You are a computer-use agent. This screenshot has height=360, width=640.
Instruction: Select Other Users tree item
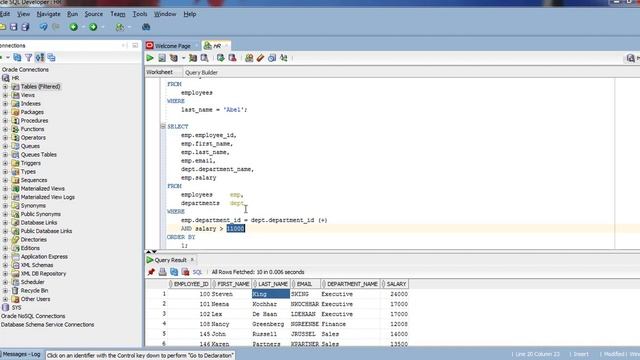point(36,299)
